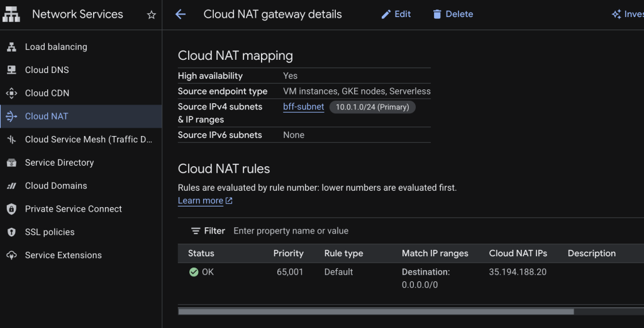Click the Edit button label

402,14
